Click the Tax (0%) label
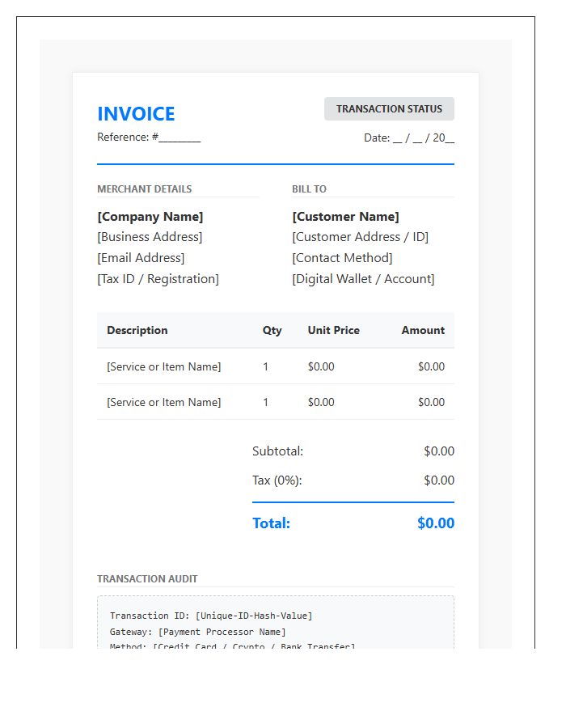 (x=277, y=480)
